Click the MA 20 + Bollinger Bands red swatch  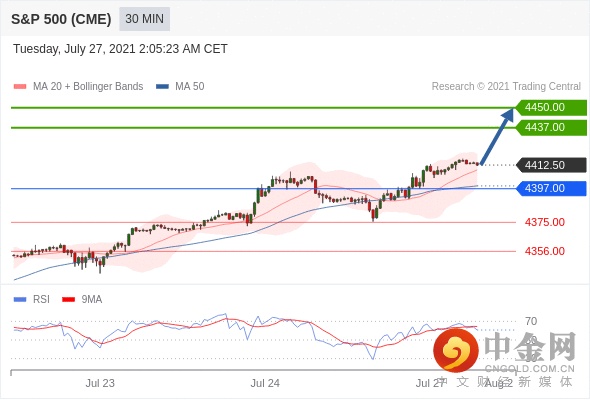(20, 87)
